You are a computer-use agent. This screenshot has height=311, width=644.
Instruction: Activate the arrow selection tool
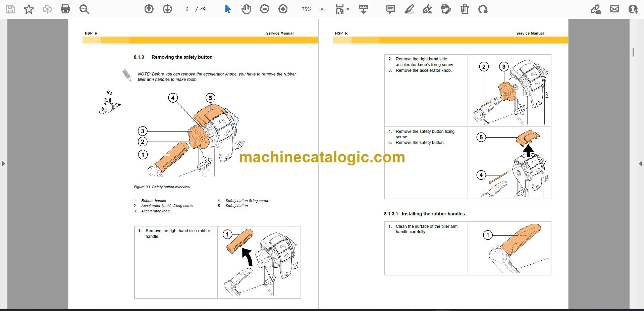[x=228, y=9]
